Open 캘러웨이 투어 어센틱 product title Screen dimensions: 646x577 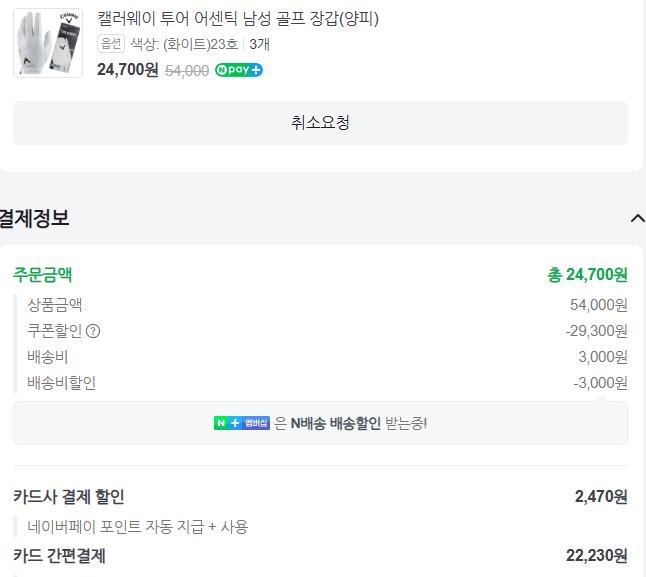pyautogui.click(x=238, y=18)
